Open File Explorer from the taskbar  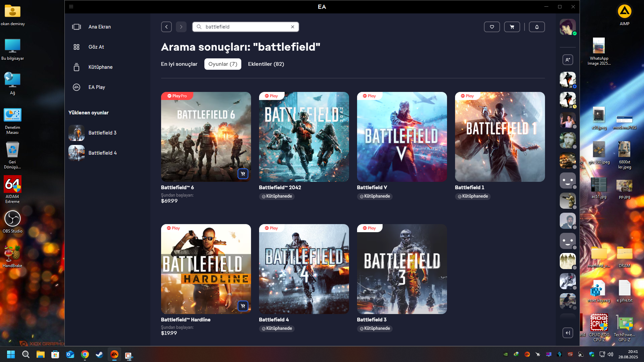(41, 354)
